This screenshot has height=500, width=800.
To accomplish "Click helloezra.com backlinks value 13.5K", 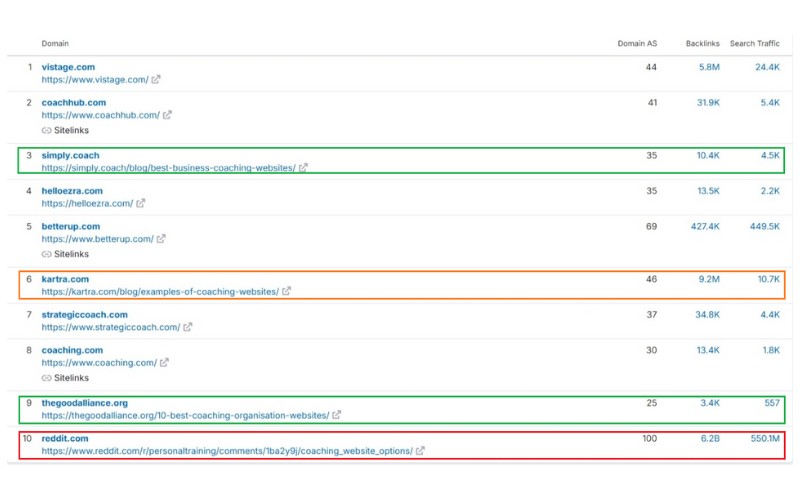I will (x=708, y=191).
